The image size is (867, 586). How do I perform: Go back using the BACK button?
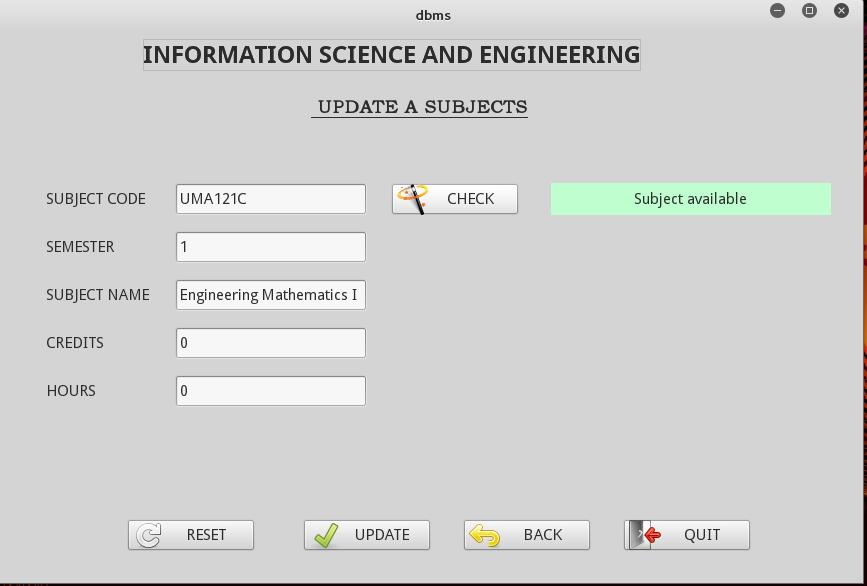tap(527, 535)
